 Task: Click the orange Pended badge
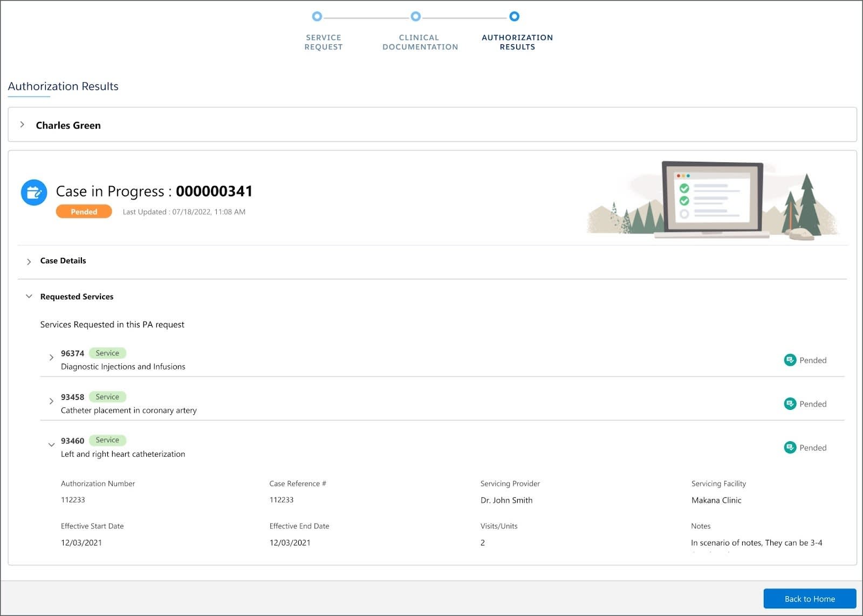click(84, 211)
